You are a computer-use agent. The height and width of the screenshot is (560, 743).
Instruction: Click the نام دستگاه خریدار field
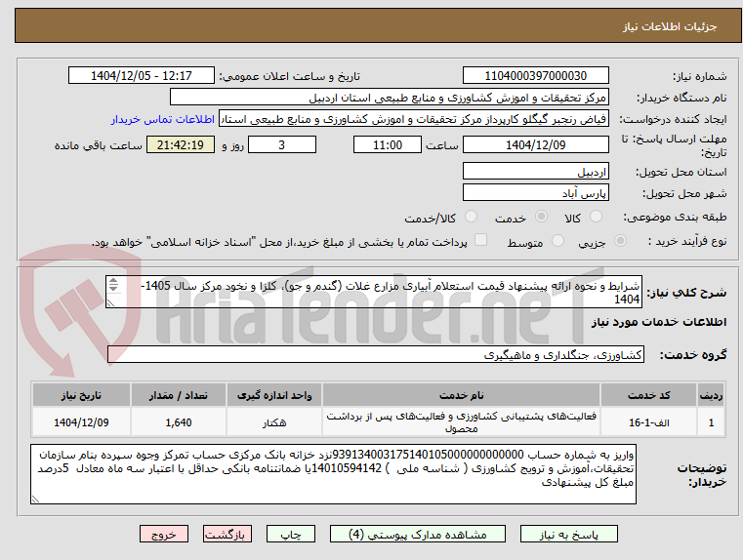point(389,98)
